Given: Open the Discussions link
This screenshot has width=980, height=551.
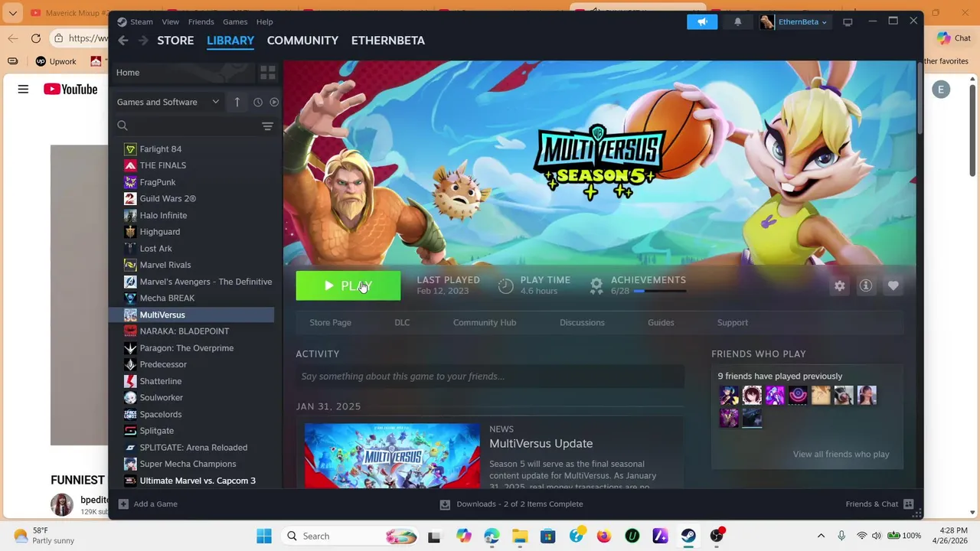Looking at the screenshot, I should coord(582,322).
